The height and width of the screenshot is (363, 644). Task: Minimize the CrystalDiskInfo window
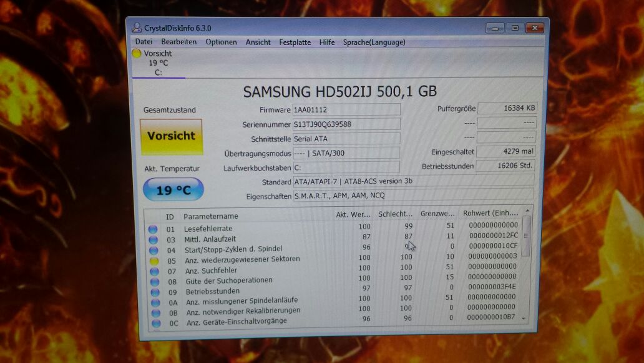tap(495, 28)
